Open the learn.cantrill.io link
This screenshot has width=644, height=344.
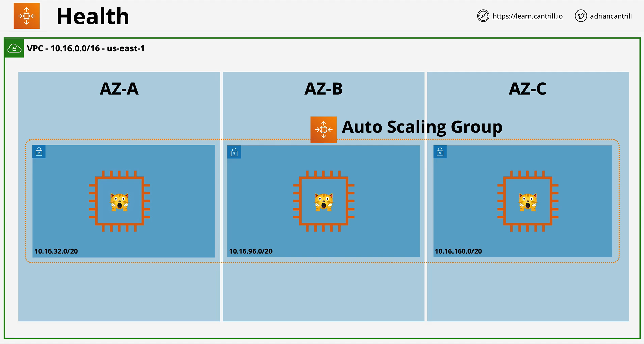527,16
